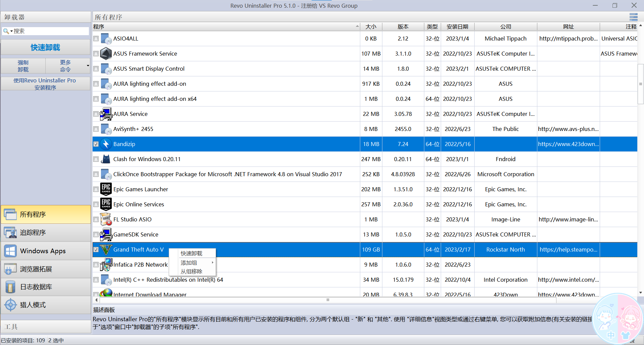Click the ASIO4ALL program icon
This screenshot has width=644, height=345.
click(106, 39)
